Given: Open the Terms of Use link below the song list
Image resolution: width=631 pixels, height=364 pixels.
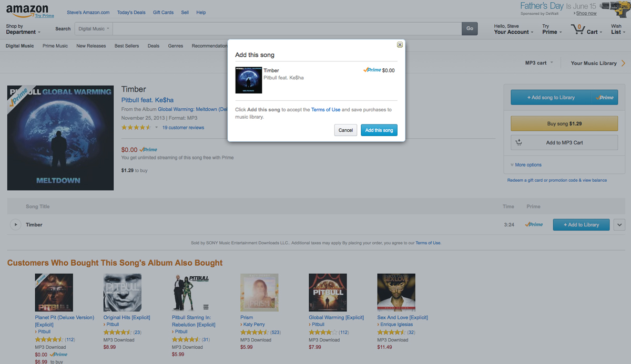Looking at the screenshot, I should point(428,243).
